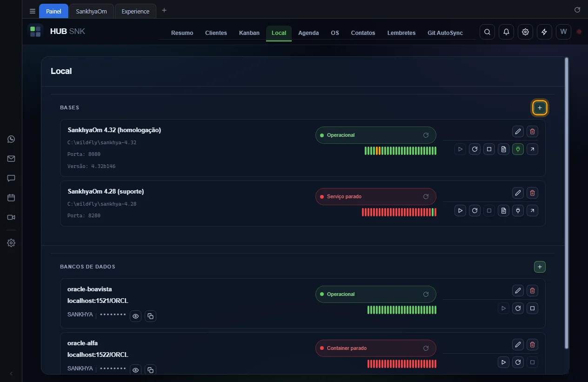Go to the Lembretes section

point(401,33)
